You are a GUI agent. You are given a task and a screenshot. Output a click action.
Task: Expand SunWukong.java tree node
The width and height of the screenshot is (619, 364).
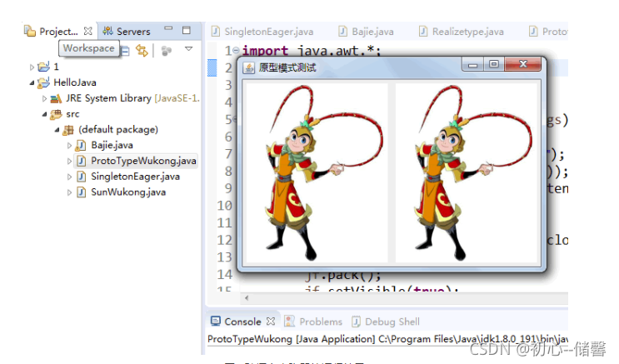[x=69, y=192]
